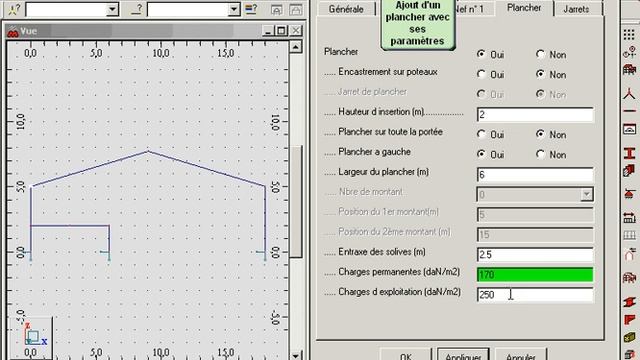Select Oui for Plancher sur toute la portée
The width and height of the screenshot is (640, 360).
481,134
